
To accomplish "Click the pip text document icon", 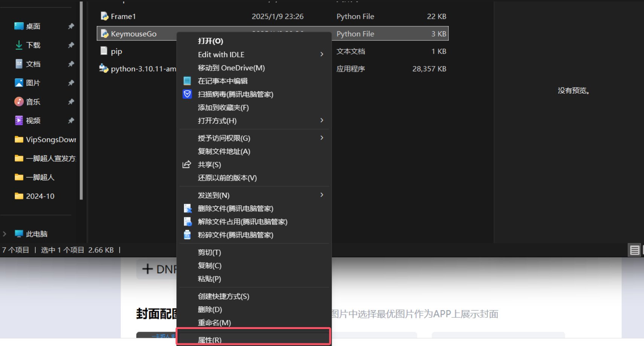I will [x=104, y=51].
